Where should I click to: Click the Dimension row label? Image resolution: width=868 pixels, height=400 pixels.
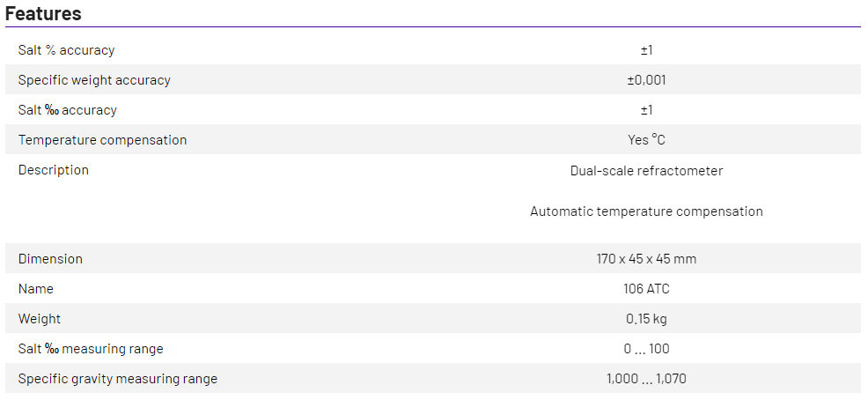50,259
